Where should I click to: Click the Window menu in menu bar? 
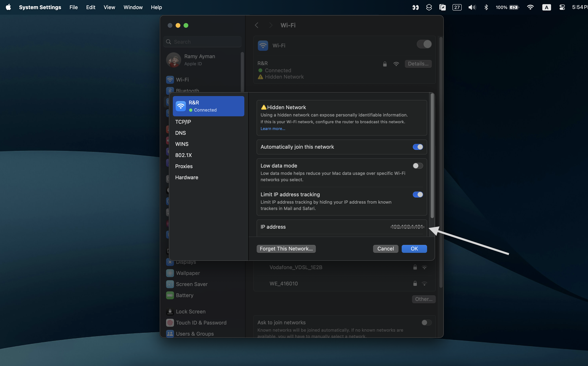(x=132, y=7)
